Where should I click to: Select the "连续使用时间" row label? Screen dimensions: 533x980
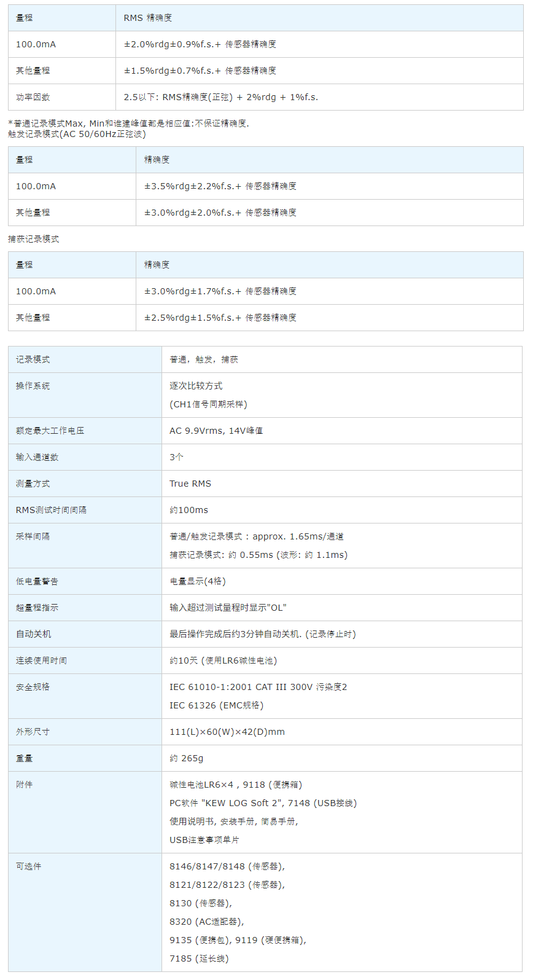point(42,661)
